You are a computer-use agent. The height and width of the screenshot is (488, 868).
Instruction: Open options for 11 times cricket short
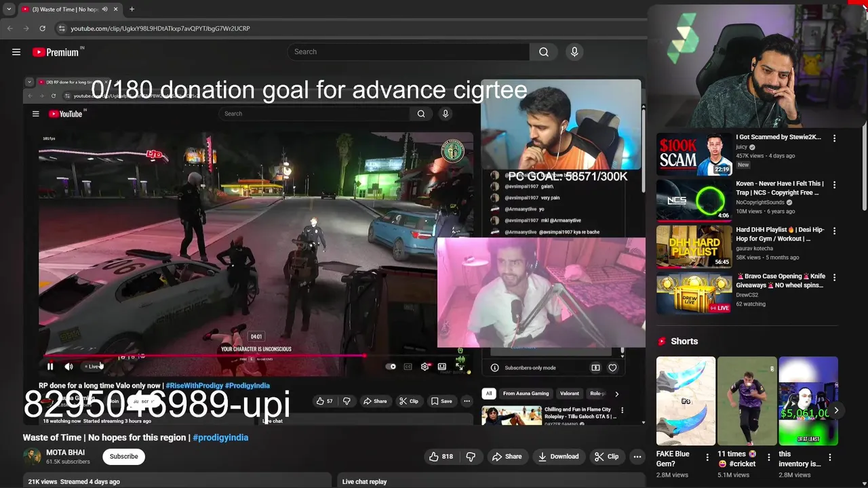coord(768,457)
